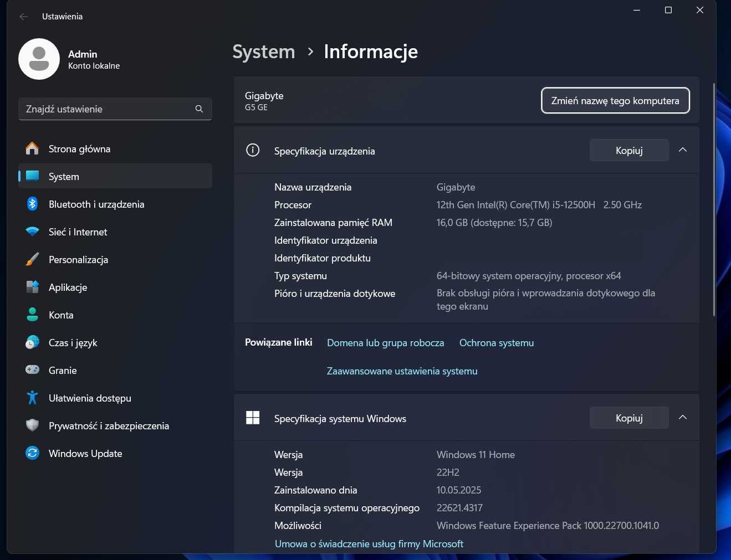This screenshot has height=560, width=731.
Task: Click the Personalizacja paintbrush icon
Action: point(33,259)
